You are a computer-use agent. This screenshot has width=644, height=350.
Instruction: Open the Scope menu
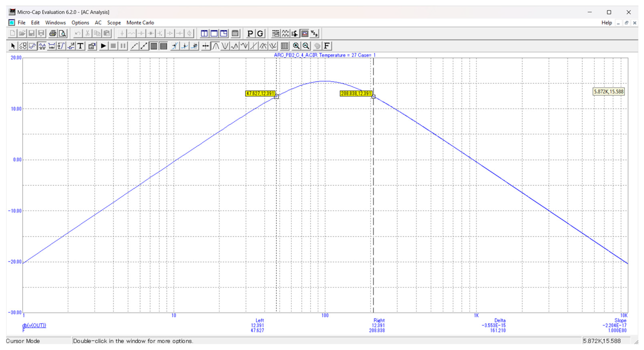(x=114, y=23)
